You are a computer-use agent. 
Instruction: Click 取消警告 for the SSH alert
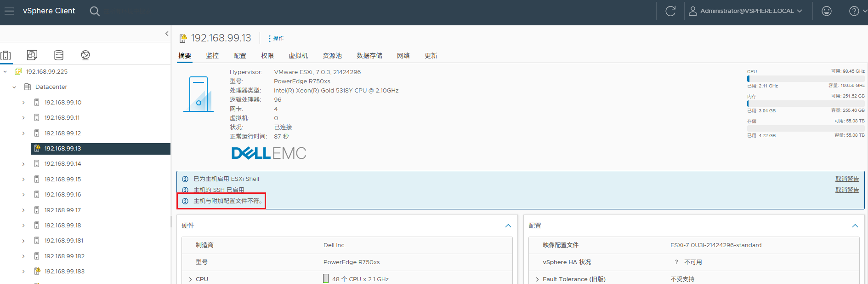coord(847,190)
